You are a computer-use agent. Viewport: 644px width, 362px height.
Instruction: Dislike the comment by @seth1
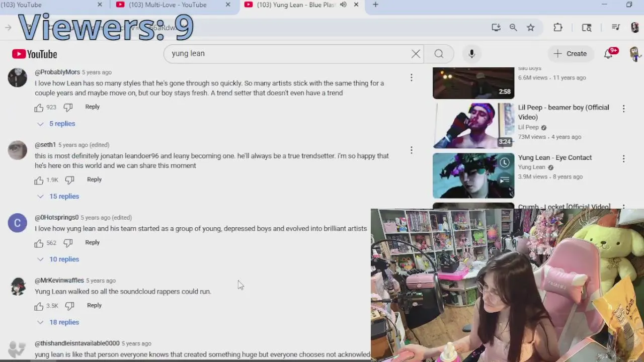tap(70, 180)
